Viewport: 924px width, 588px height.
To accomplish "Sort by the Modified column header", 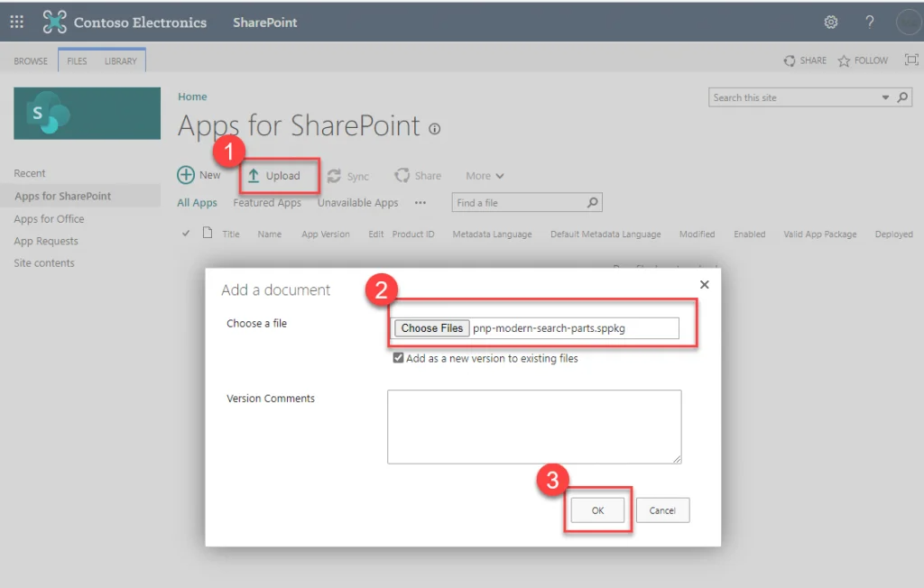I will [698, 234].
